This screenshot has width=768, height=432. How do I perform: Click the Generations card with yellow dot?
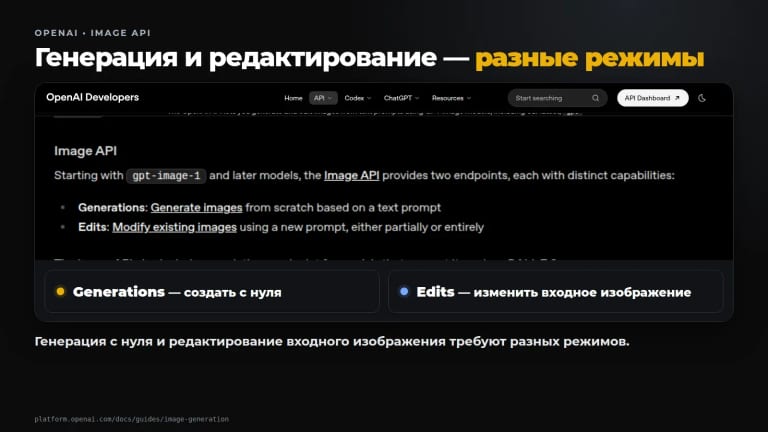(x=212, y=292)
